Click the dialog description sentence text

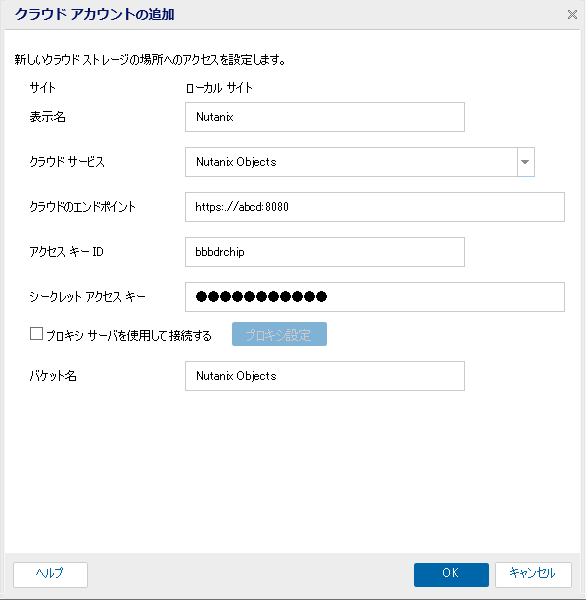coord(150,60)
